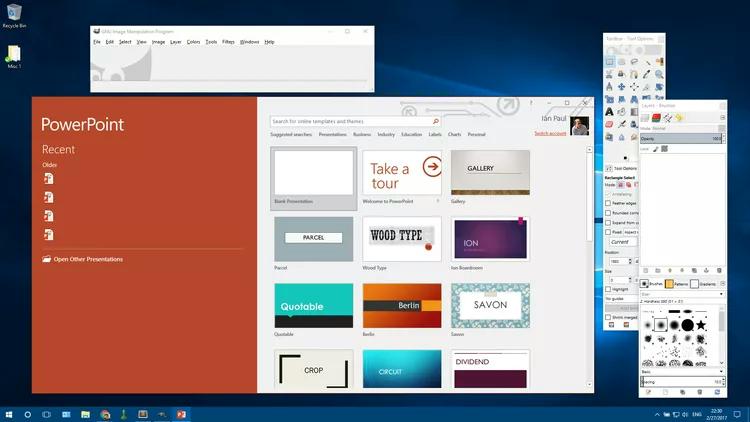Enable Feather edges checkbox
750x422 pixels.
click(x=608, y=203)
